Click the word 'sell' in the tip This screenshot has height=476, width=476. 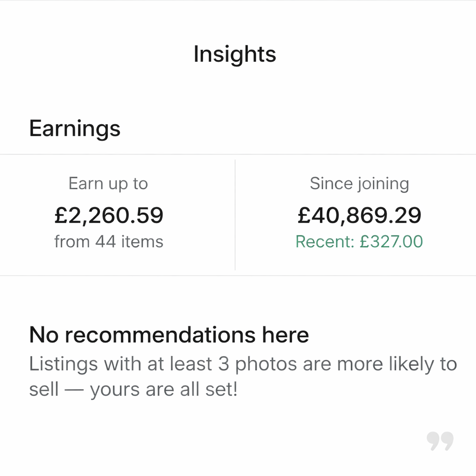tap(44, 390)
